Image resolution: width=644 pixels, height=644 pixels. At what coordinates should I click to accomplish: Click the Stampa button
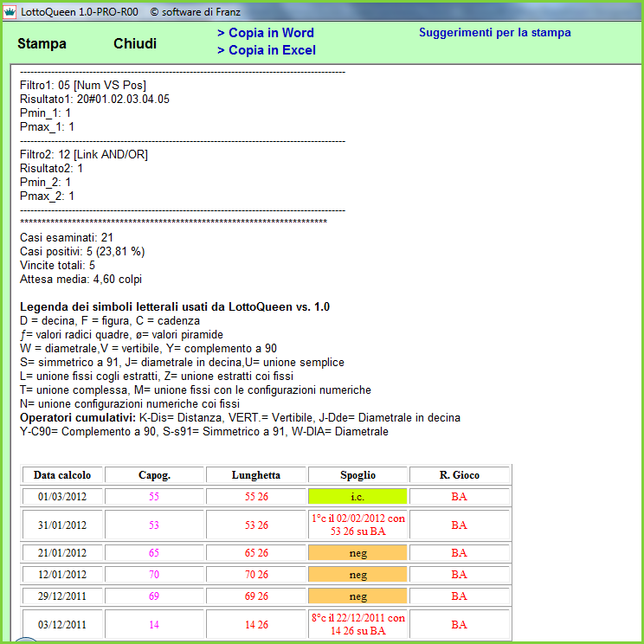(x=42, y=43)
